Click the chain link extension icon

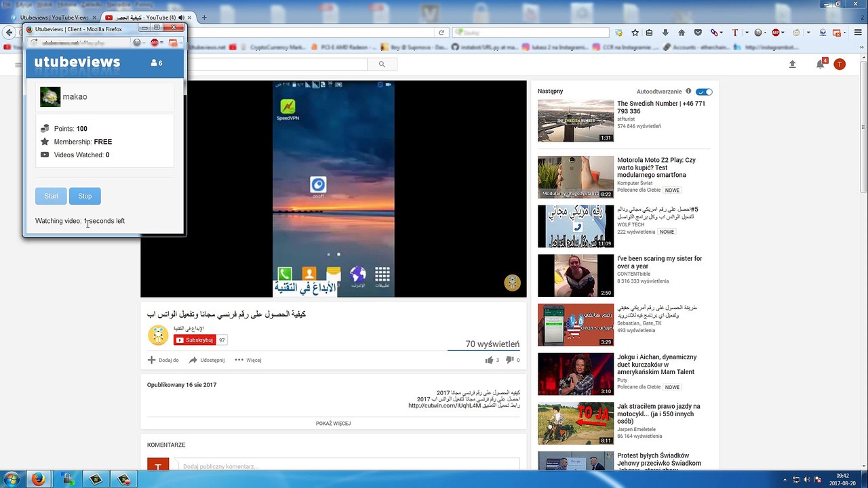coord(715,33)
